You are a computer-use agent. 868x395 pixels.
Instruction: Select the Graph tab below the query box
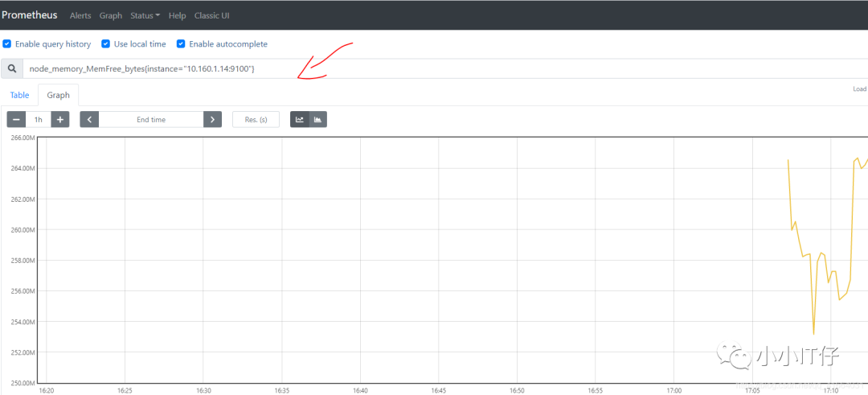click(58, 95)
